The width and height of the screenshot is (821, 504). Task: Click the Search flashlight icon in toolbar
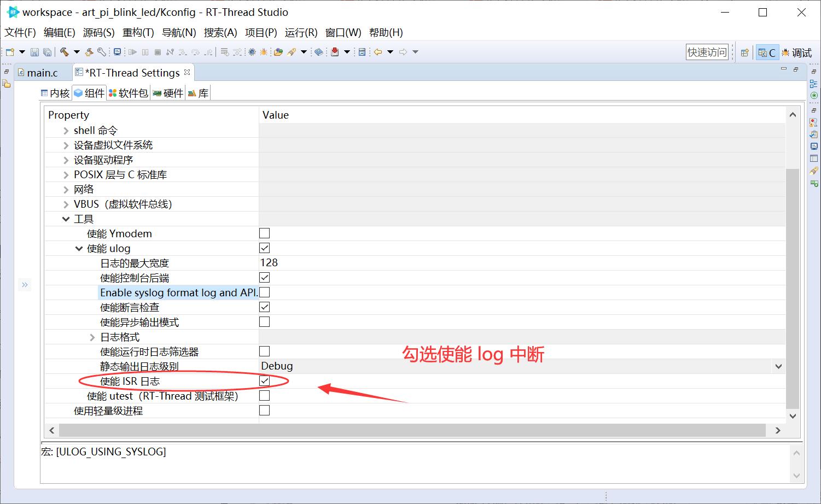(292, 52)
